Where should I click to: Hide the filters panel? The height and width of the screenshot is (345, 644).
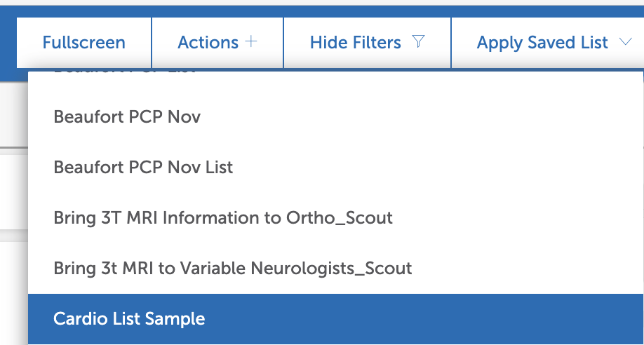point(367,43)
